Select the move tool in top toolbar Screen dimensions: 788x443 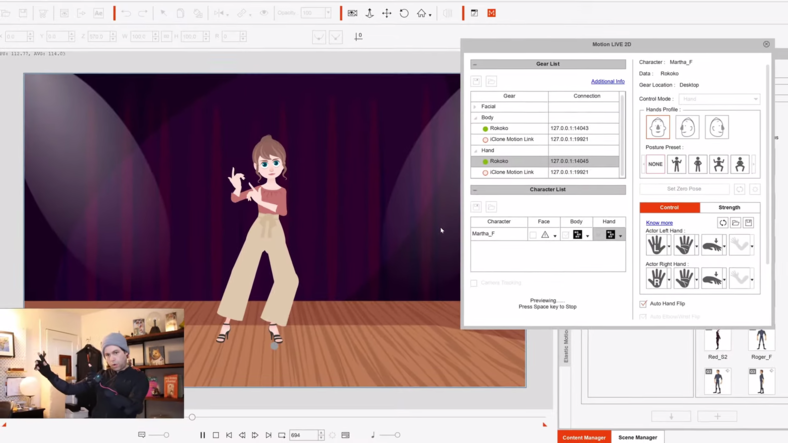(x=387, y=13)
